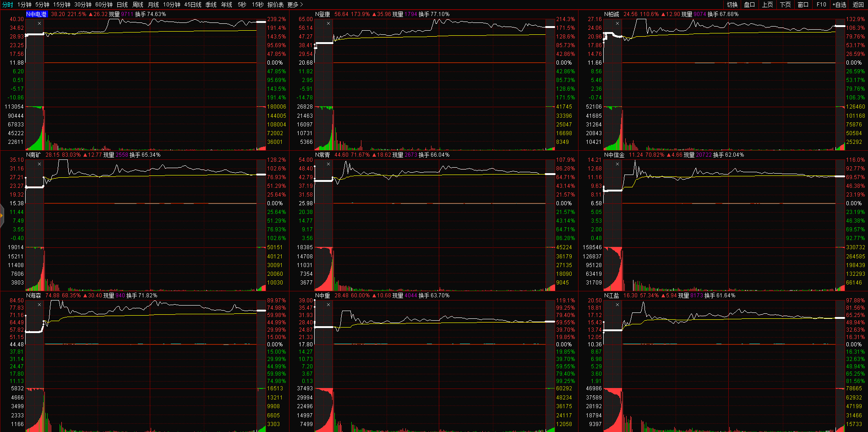This screenshot has width=868, height=432.
Task: Select the N中电港 stock name label
Action: [37, 14]
